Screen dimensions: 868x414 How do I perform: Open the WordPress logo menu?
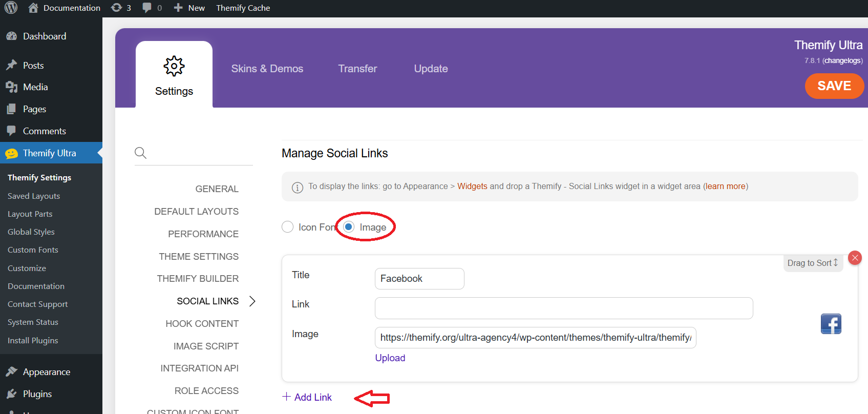(x=11, y=8)
